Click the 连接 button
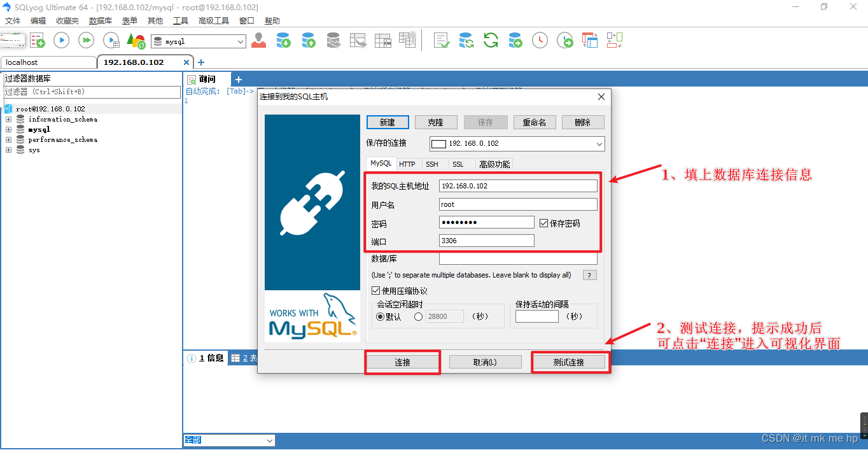The height and width of the screenshot is (450, 868). point(402,362)
